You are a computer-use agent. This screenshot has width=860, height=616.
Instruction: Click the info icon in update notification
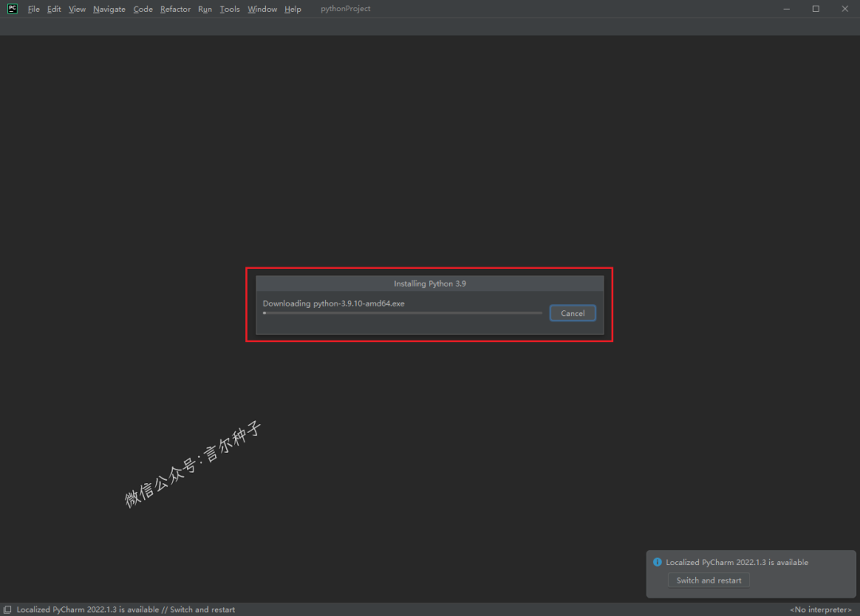(x=658, y=562)
